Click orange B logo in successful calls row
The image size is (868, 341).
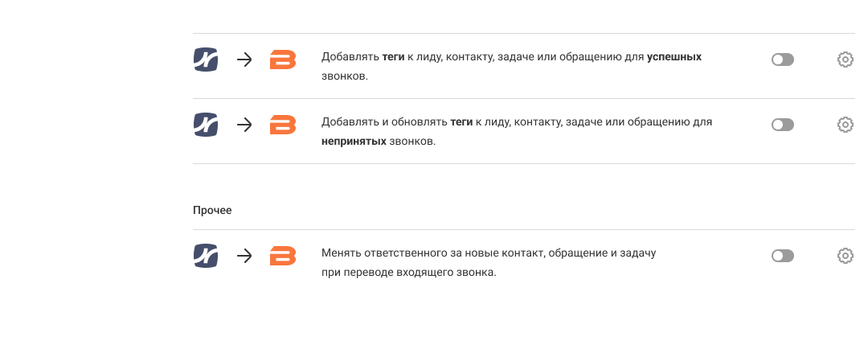(283, 60)
